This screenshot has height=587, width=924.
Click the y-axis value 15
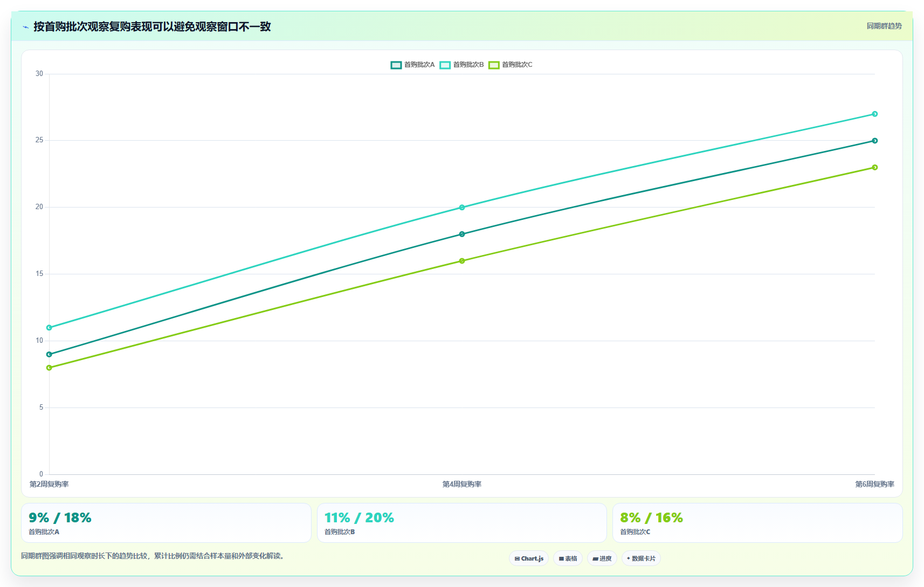tap(39, 274)
